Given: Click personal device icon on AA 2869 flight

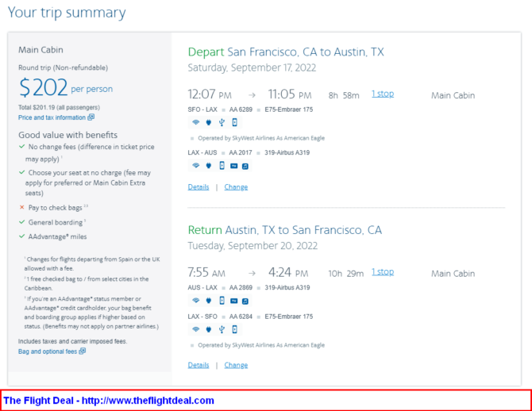Looking at the screenshot, I should click(222, 301).
